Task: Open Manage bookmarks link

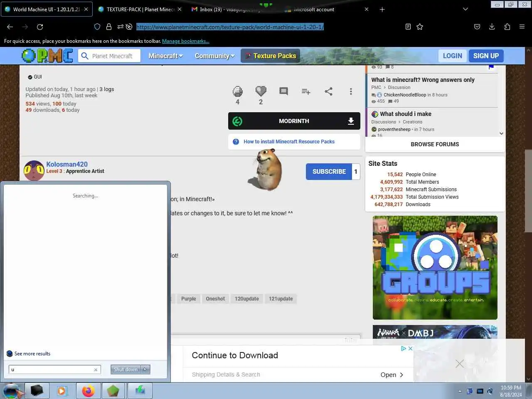Action: (x=186, y=41)
